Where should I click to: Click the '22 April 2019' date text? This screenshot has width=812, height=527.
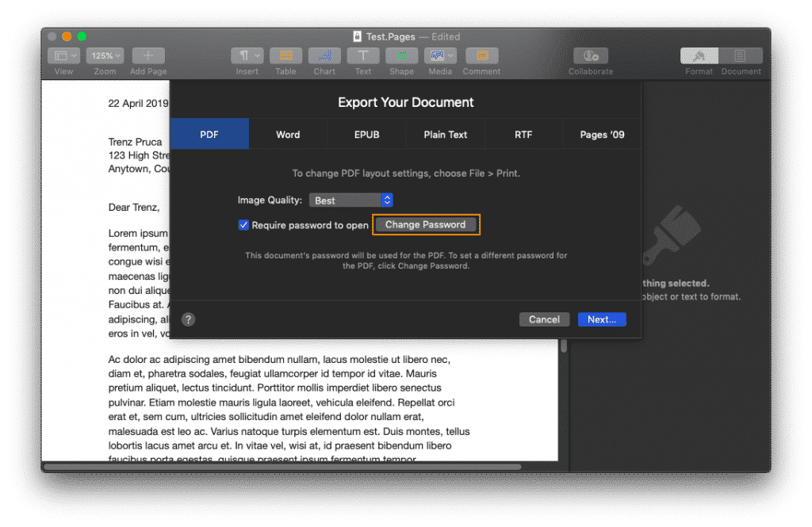pyautogui.click(x=138, y=103)
